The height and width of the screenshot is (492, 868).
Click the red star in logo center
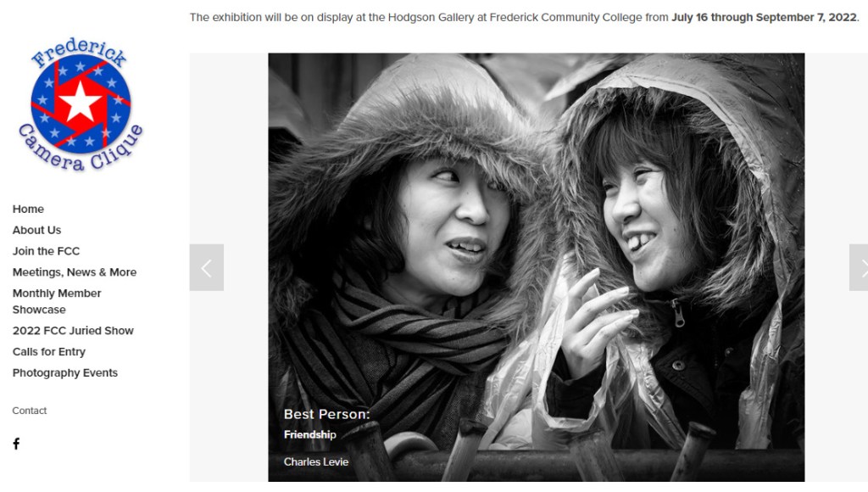pyautogui.click(x=81, y=102)
